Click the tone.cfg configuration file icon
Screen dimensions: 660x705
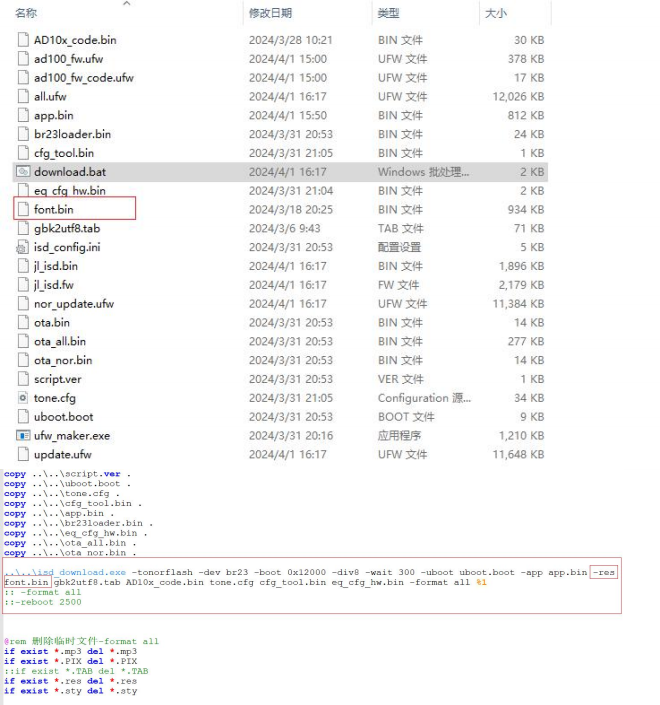point(23,398)
